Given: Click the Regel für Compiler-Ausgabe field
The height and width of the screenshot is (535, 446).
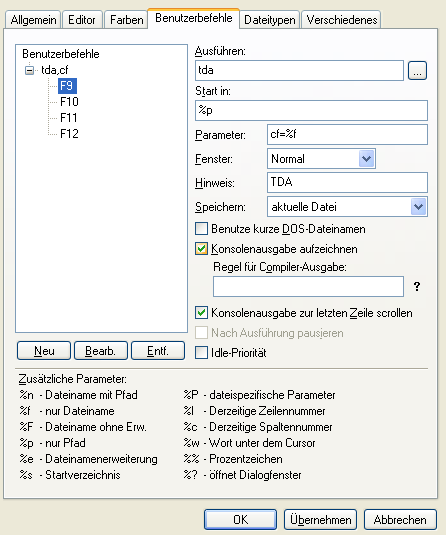Looking at the screenshot, I should coord(308,287).
